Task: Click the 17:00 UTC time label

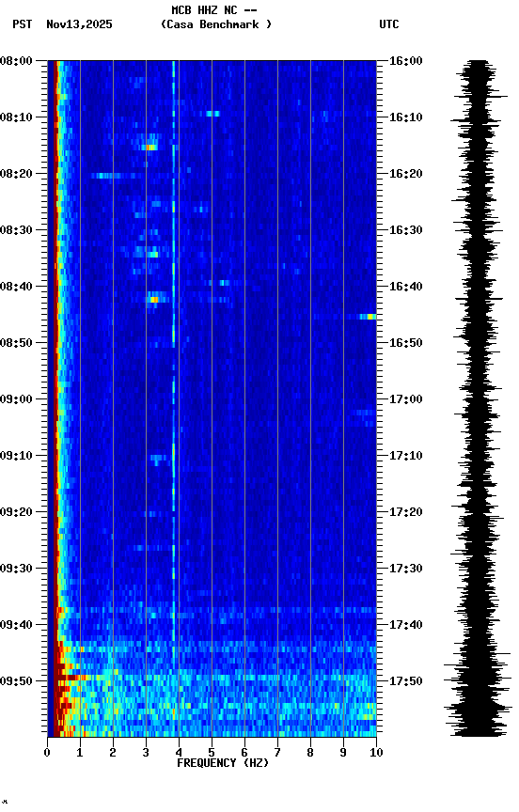Action: pos(406,399)
